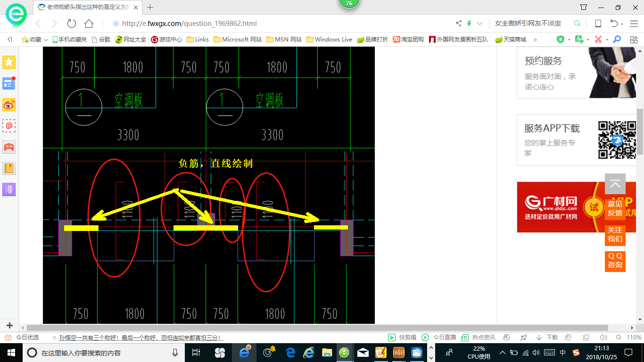Open the 收藏 favorites bookmark menu
644x362 pixels.
pyautogui.click(x=34, y=40)
